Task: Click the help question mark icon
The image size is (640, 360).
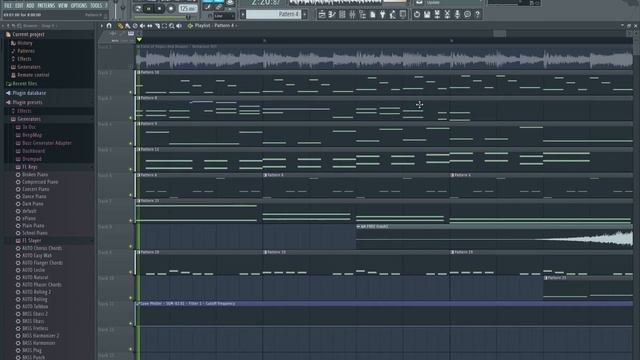Action: point(478,15)
